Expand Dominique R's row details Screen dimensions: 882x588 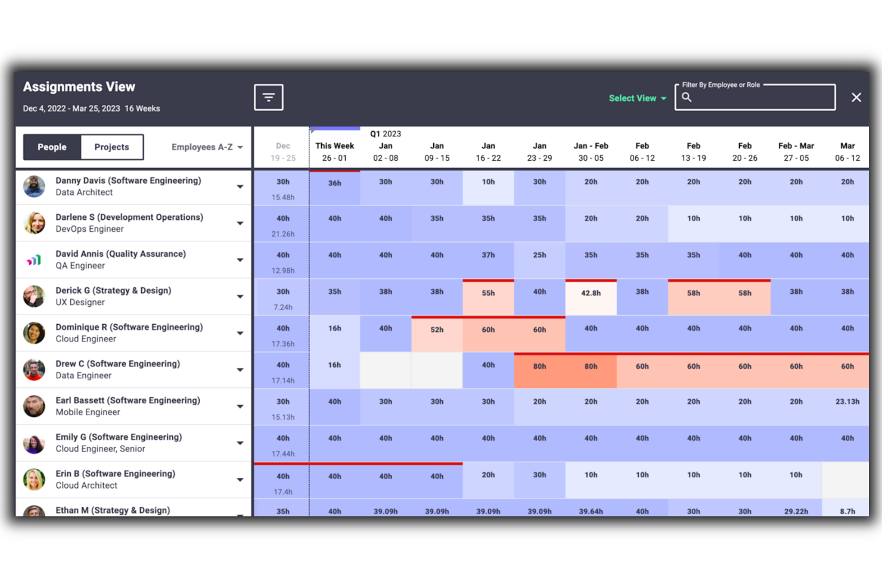point(240,333)
